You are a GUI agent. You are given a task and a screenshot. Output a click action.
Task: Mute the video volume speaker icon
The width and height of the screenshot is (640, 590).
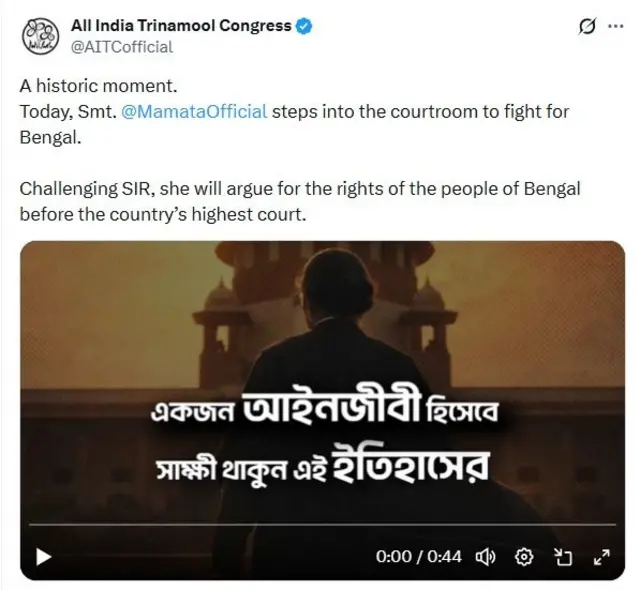pyautogui.click(x=485, y=557)
